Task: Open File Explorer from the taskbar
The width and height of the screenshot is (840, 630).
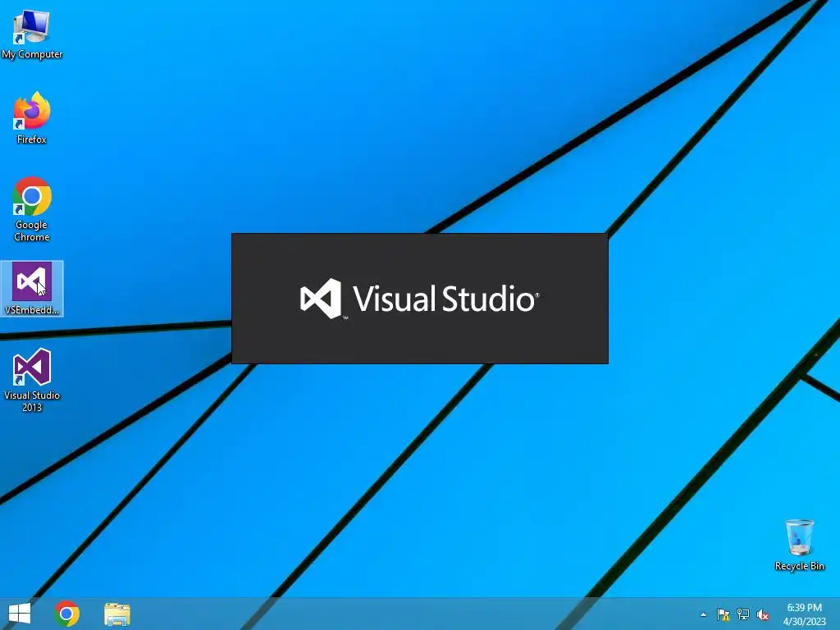Action: pyautogui.click(x=116, y=614)
